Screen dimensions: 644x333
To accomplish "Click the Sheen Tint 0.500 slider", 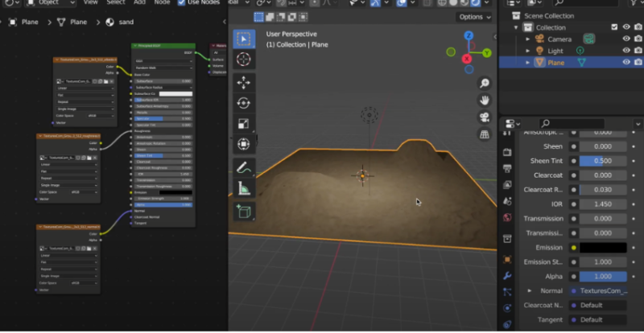I will point(603,161).
